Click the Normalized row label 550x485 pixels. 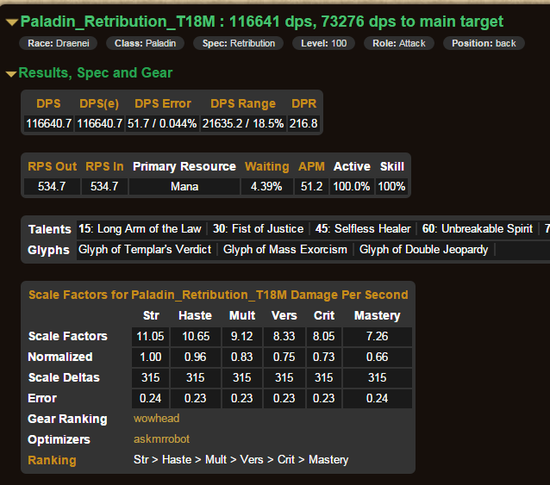[60, 357]
